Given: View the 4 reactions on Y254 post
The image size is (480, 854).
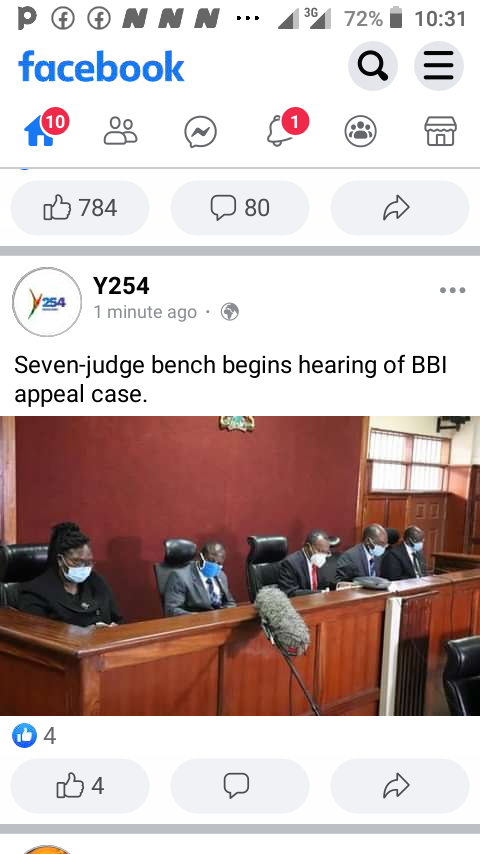Looking at the screenshot, I should 34,736.
